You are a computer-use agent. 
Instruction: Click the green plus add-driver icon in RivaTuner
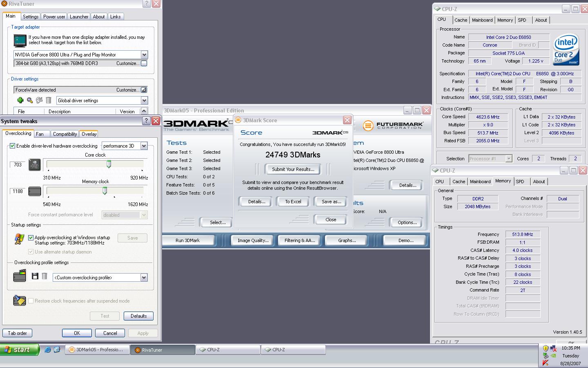(x=20, y=100)
